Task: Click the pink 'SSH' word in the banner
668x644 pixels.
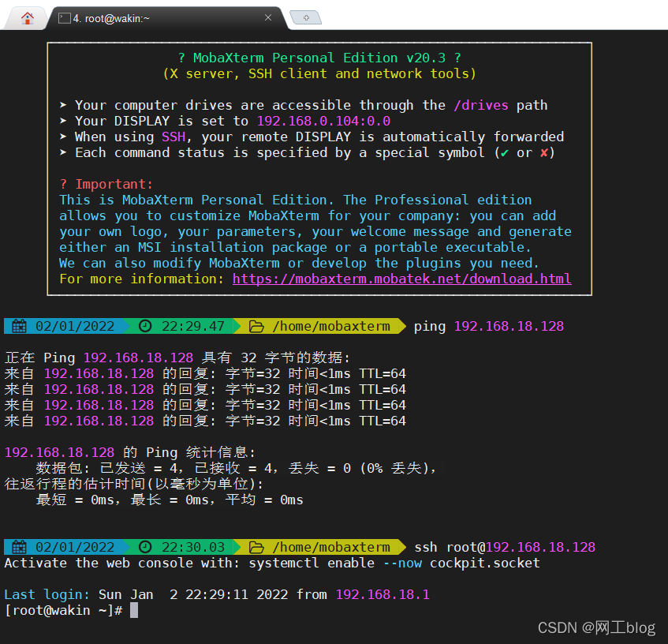Action: pos(174,137)
